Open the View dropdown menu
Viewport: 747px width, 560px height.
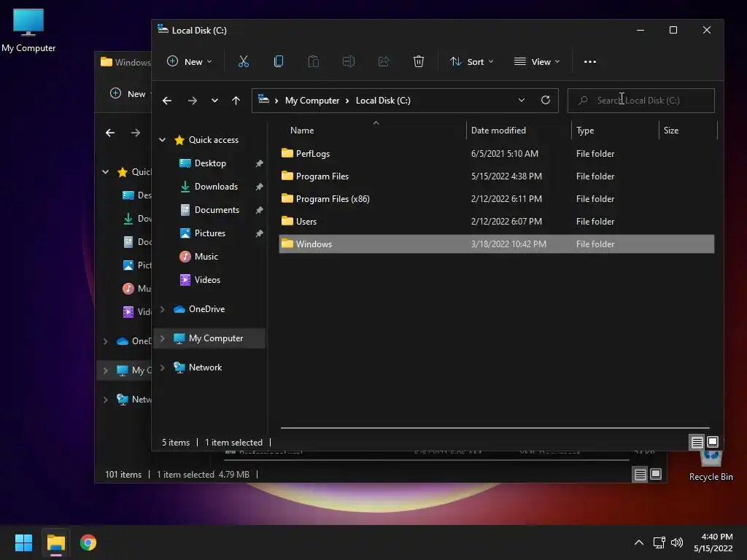[537, 61]
